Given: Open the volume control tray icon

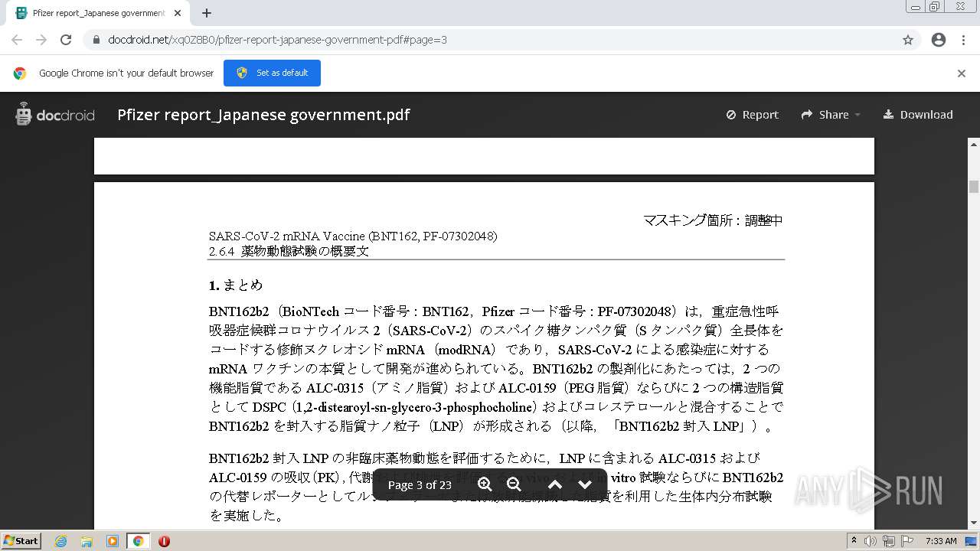Looking at the screenshot, I should click(871, 541).
